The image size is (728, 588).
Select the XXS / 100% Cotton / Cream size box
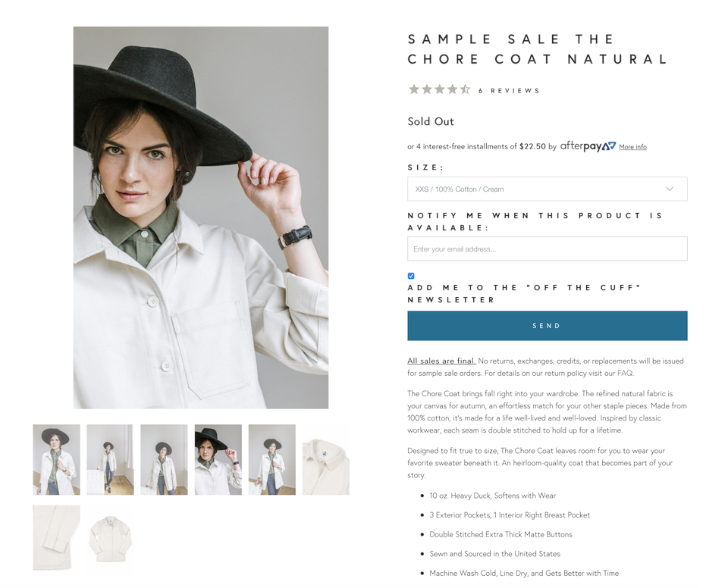point(548,189)
